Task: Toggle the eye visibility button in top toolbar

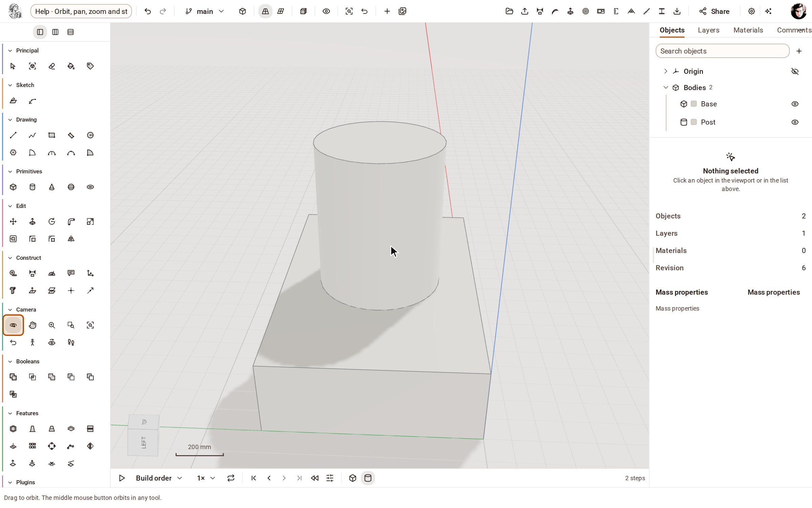Action: click(x=326, y=11)
